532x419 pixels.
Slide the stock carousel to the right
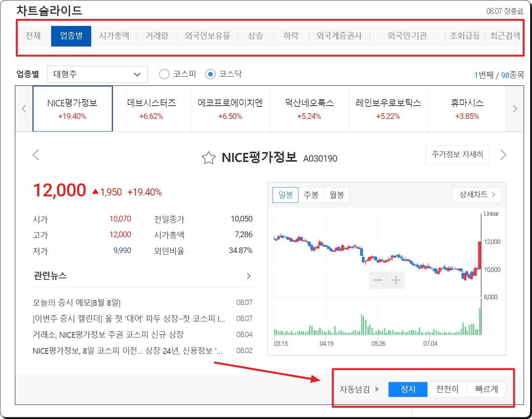pyautogui.click(x=515, y=109)
